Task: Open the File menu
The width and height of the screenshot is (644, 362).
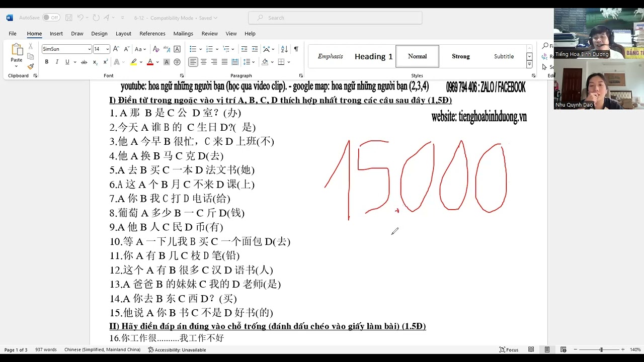Action: [x=13, y=34]
